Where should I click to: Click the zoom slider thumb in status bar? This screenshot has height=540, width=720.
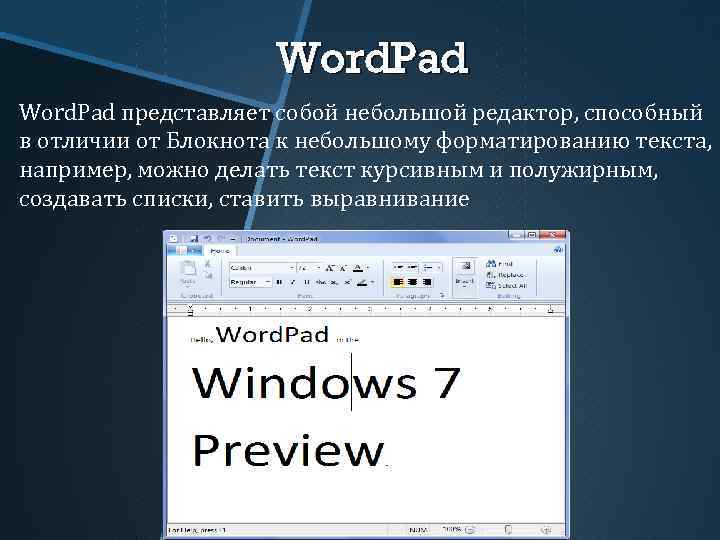508,530
